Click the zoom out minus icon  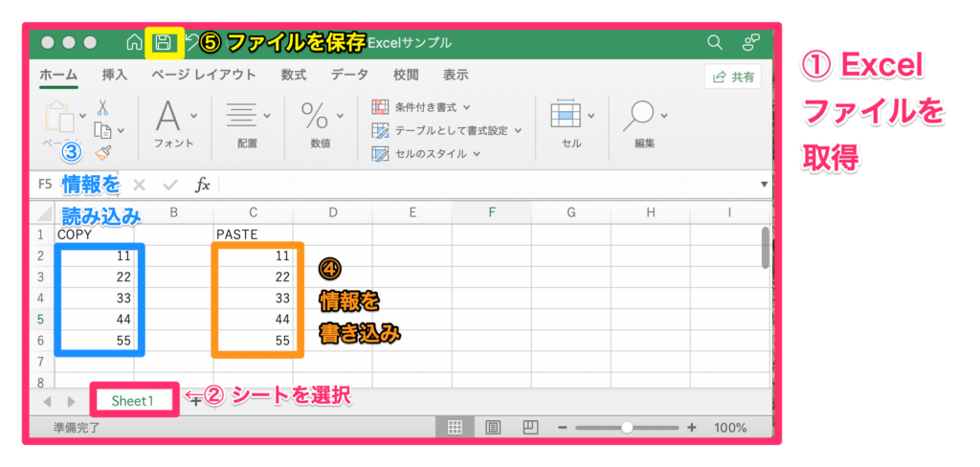tap(562, 428)
